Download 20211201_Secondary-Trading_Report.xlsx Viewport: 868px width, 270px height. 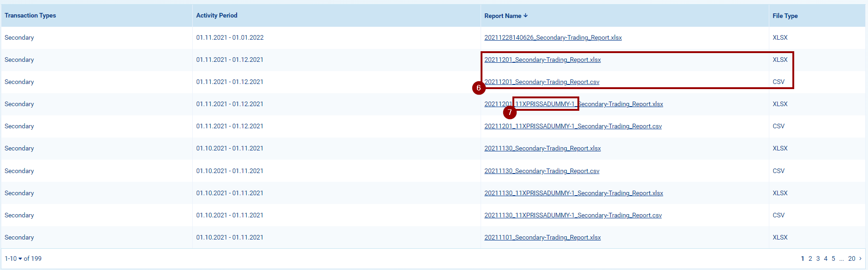click(542, 60)
